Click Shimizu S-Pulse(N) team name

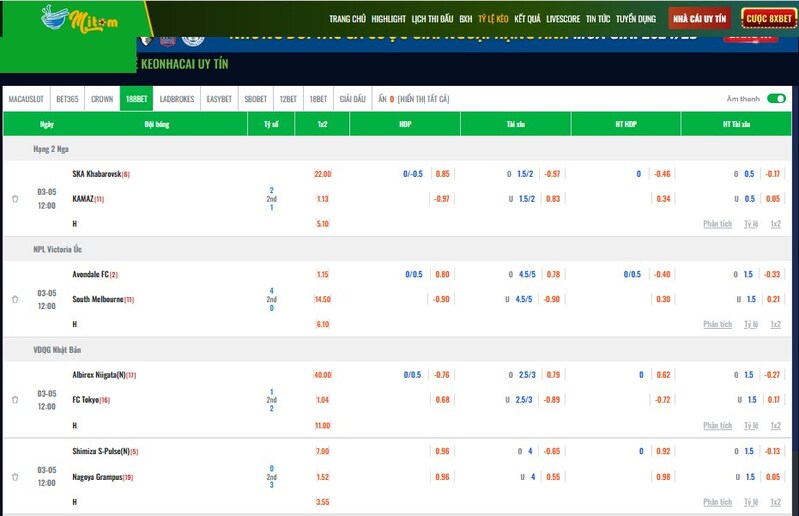click(x=101, y=451)
